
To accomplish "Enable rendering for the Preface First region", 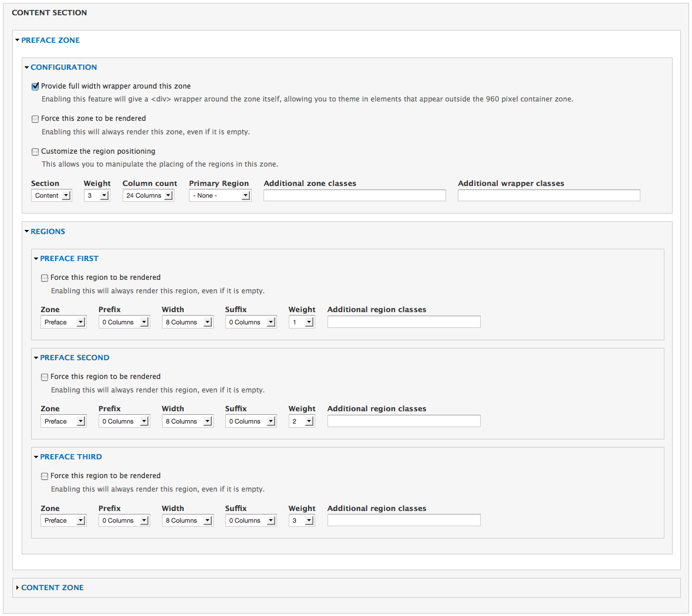I will click(45, 277).
